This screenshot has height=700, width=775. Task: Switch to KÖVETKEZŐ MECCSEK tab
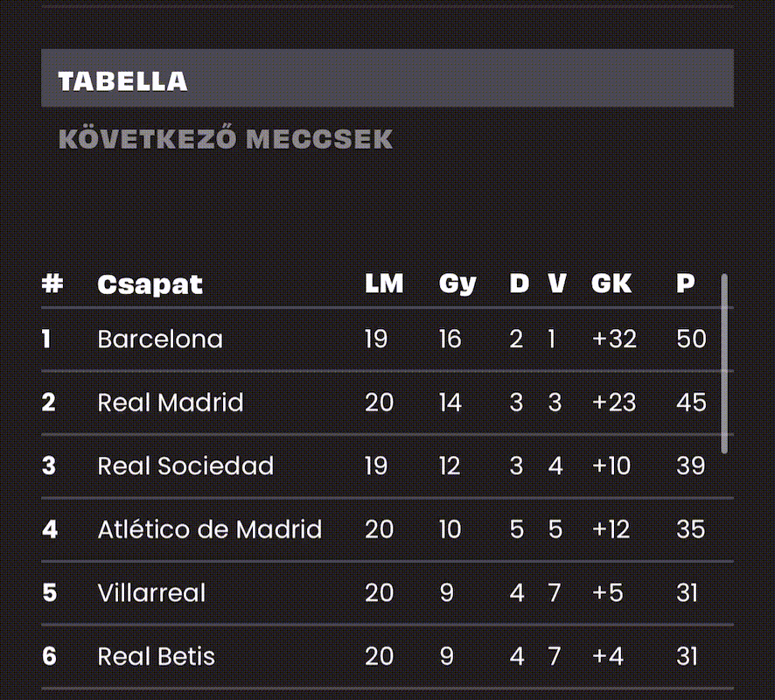click(x=226, y=139)
